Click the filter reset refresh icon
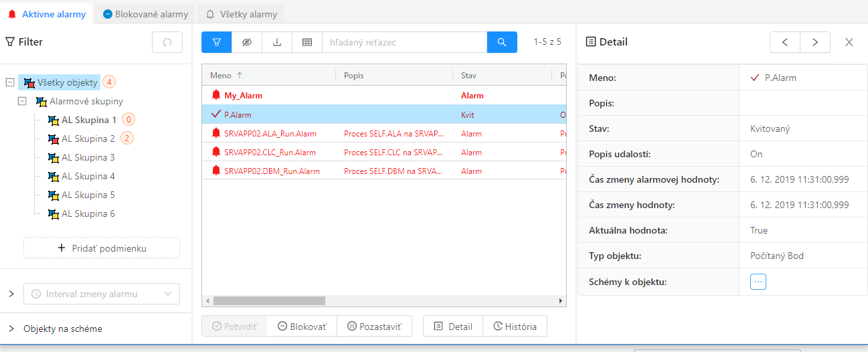The height and width of the screenshot is (352, 868). (x=167, y=42)
